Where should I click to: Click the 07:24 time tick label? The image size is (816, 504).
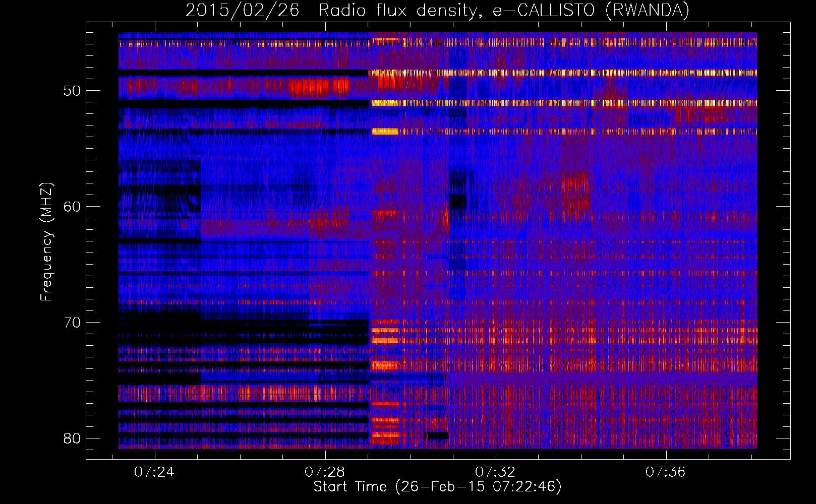tap(154, 472)
